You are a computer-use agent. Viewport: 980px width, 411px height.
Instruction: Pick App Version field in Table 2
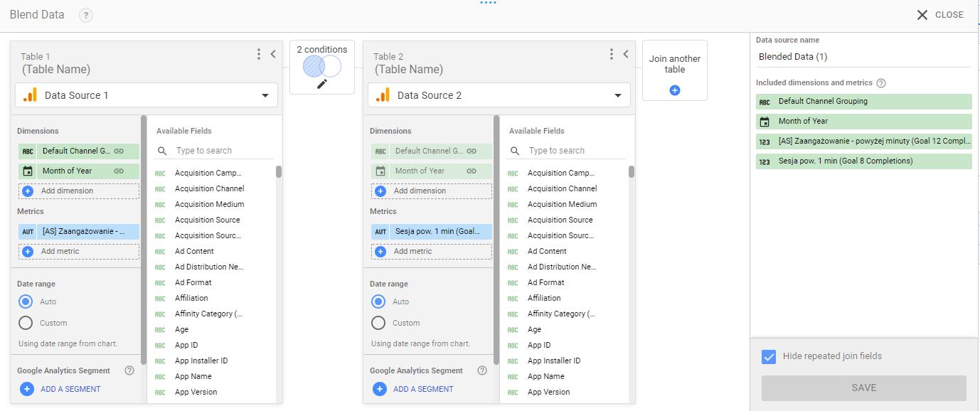pos(548,392)
